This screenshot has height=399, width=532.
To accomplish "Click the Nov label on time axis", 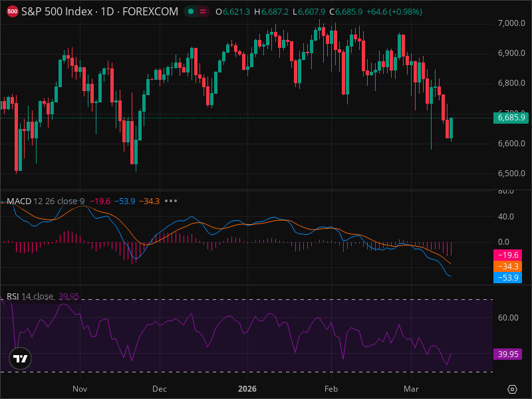I will click(x=80, y=389).
